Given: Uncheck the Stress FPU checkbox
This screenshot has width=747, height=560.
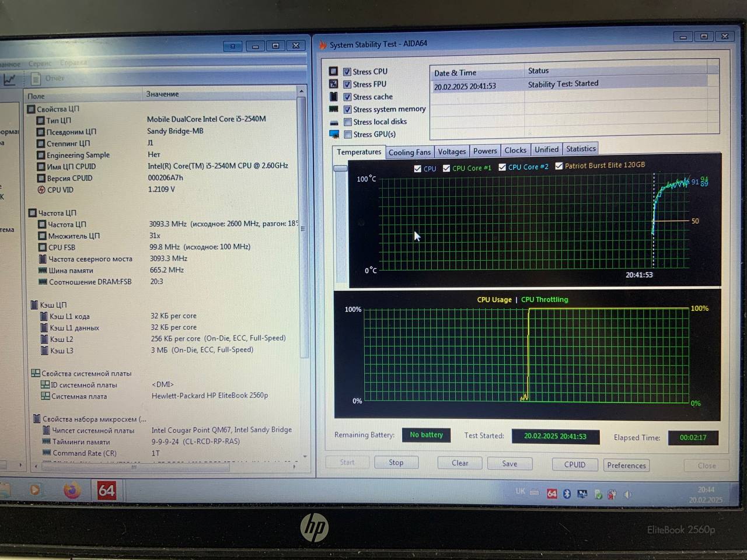Looking at the screenshot, I should click(x=347, y=84).
